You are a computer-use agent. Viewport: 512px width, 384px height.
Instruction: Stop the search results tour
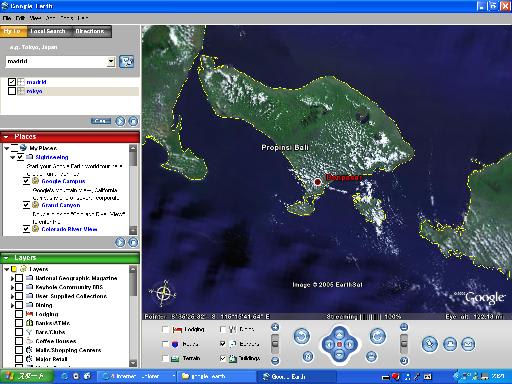(x=133, y=121)
